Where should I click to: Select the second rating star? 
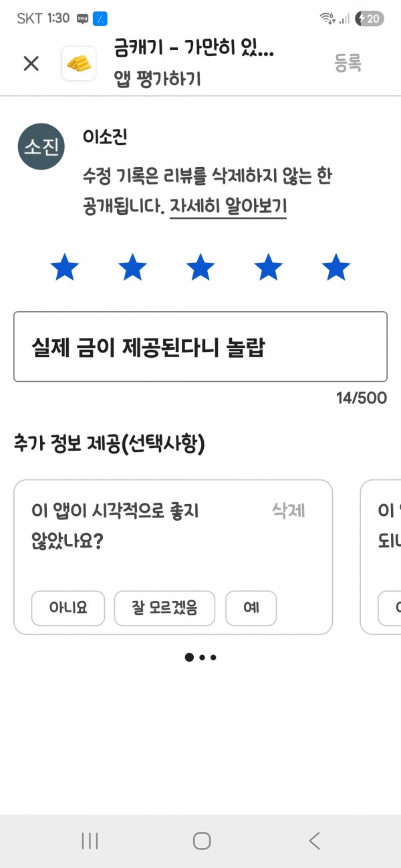132,268
